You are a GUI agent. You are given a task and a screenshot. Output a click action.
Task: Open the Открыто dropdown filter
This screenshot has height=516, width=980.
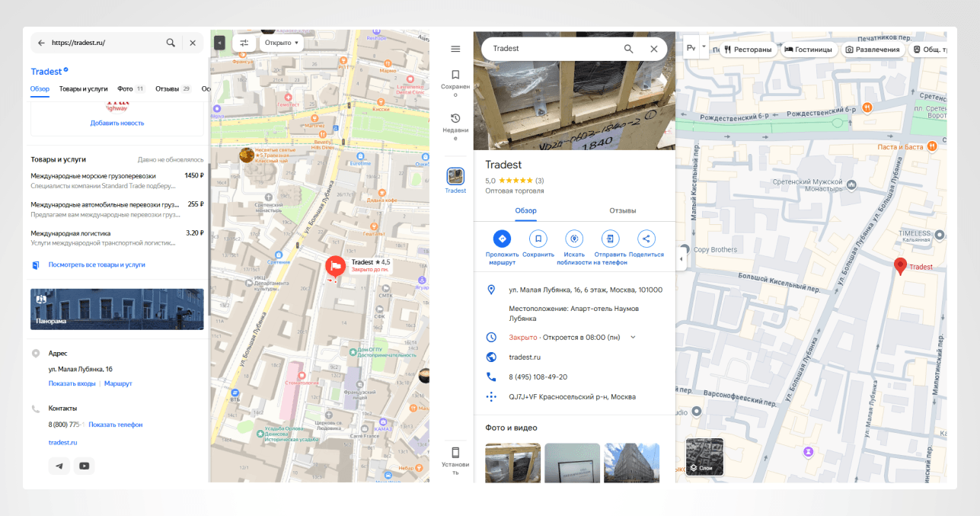[x=282, y=43]
